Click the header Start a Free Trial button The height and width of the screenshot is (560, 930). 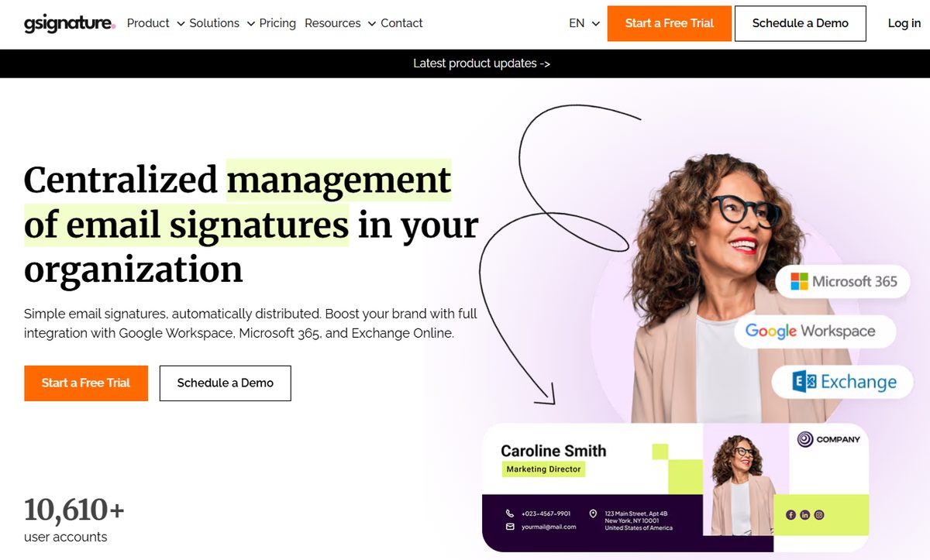coord(670,23)
